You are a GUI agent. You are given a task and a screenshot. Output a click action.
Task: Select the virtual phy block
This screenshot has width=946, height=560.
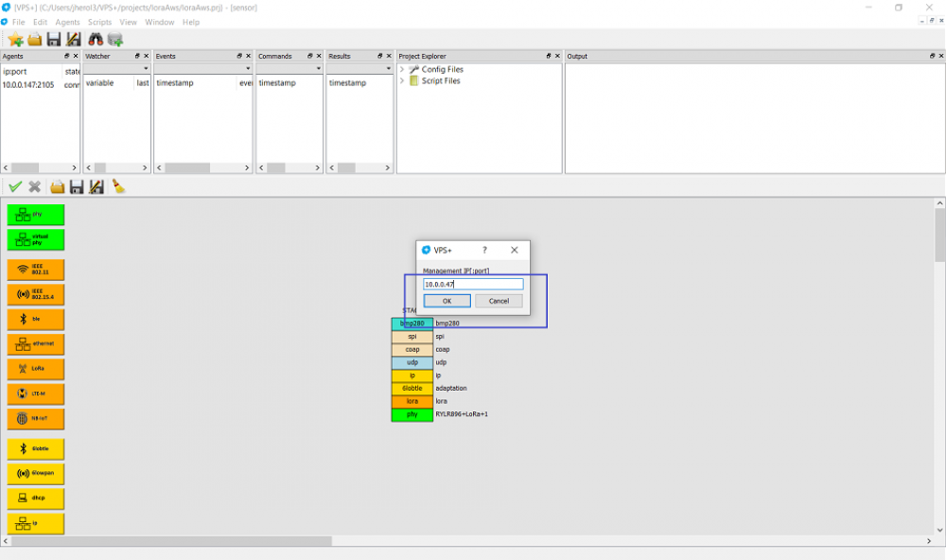pyautogui.click(x=36, y=239)
